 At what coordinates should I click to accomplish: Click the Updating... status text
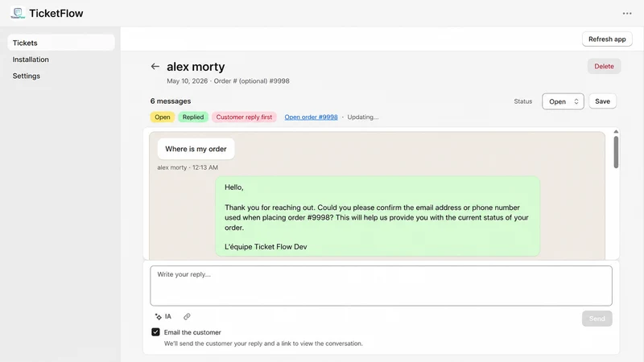pyautogui.click(x=363, y=117)
